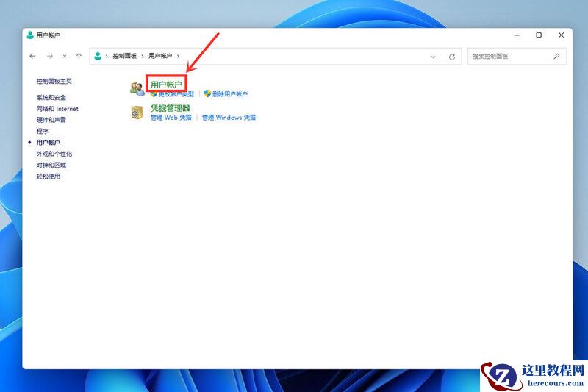The image size is (588, 392).
Task: Open 系统和安全 in the sidebar
Action: (x=51, y=98)
